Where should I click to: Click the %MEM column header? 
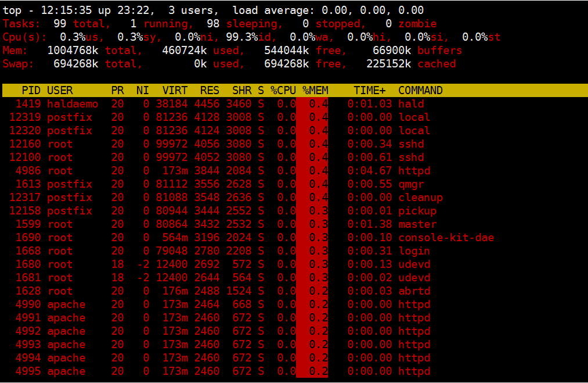tap(315, 91)
